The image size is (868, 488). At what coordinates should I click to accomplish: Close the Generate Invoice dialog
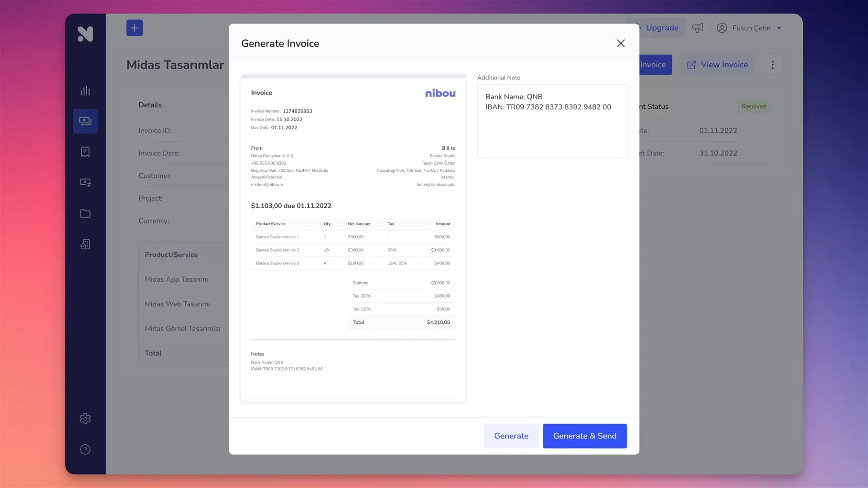[x=621, y=43]
